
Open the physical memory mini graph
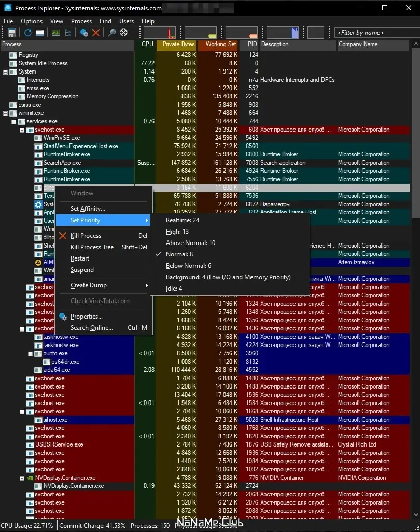click(x=242, y=33)
